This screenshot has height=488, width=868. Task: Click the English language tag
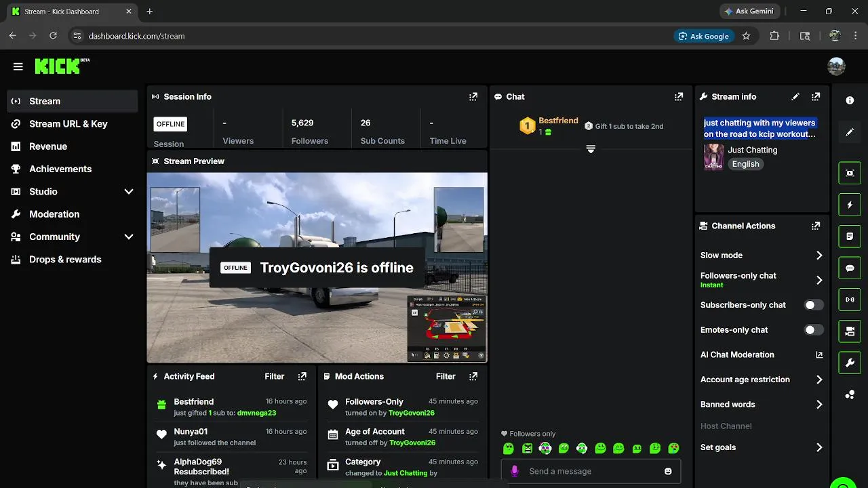[745, 164]
